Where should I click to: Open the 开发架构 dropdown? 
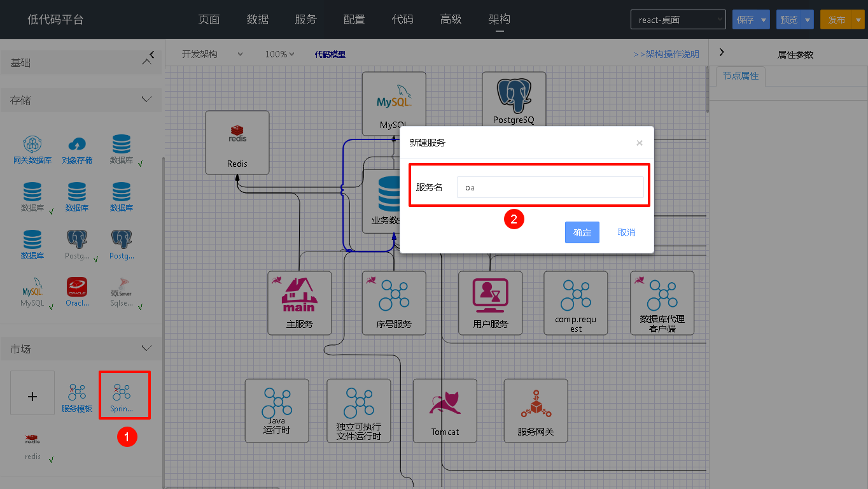tap(212, 54)
